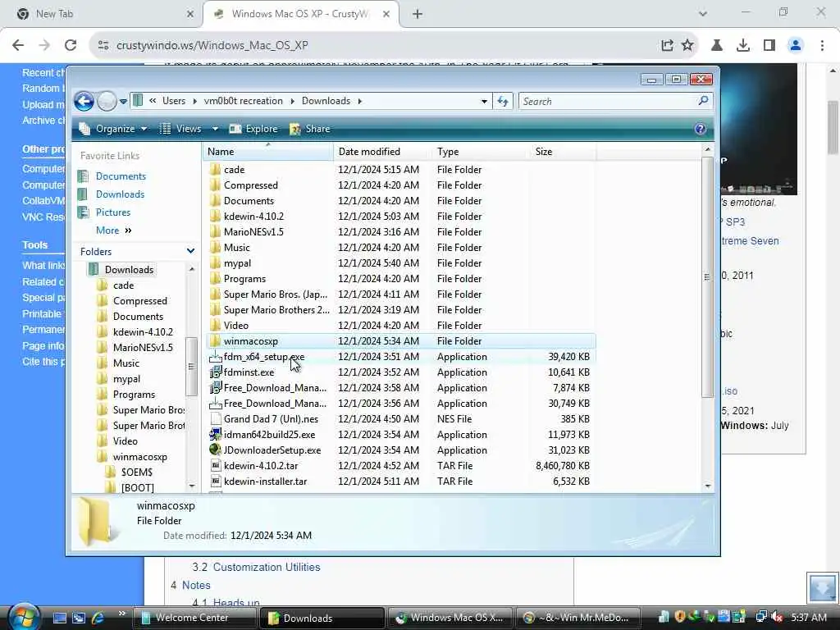Click the search magnifier icon
The image size is (840, 630).
pyautogui.click(x=703, y=101)
